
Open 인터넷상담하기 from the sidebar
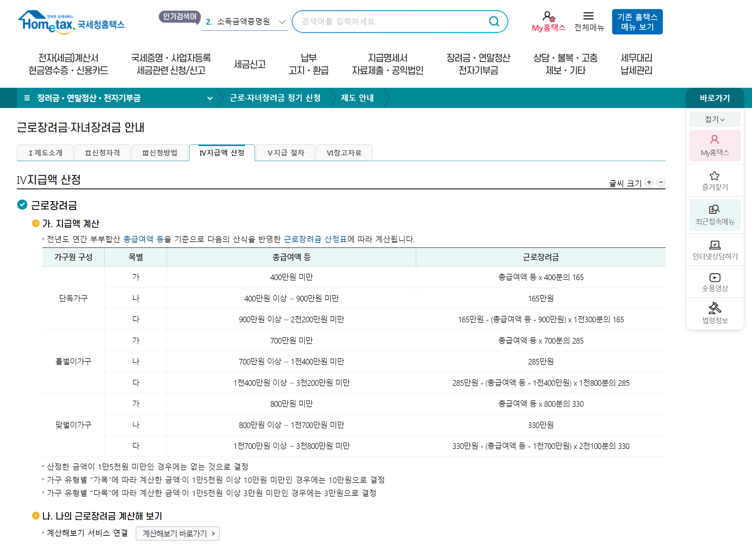[x=715, y=249]
